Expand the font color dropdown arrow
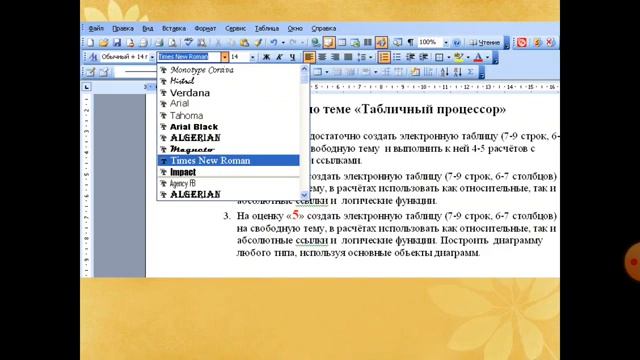The image size is (640, 360). point(488,57)
